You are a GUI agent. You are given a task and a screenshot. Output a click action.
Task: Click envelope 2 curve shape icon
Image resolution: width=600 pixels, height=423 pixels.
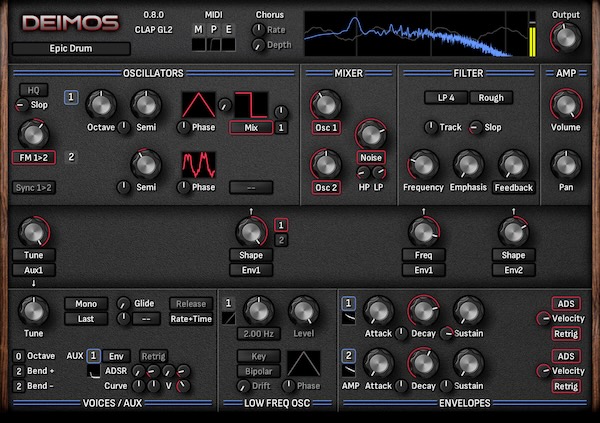pos(348,371)
